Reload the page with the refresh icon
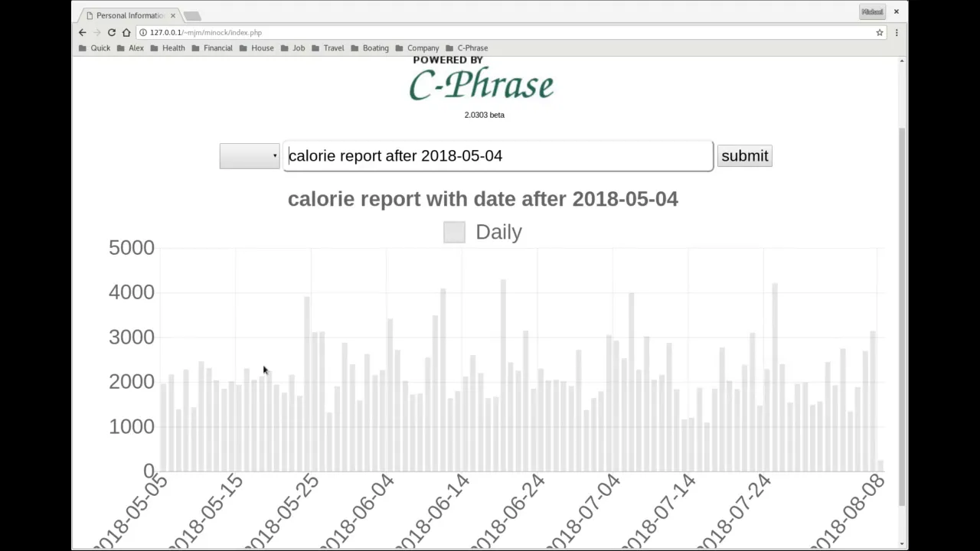980x551 pixels. coord(112,32)
